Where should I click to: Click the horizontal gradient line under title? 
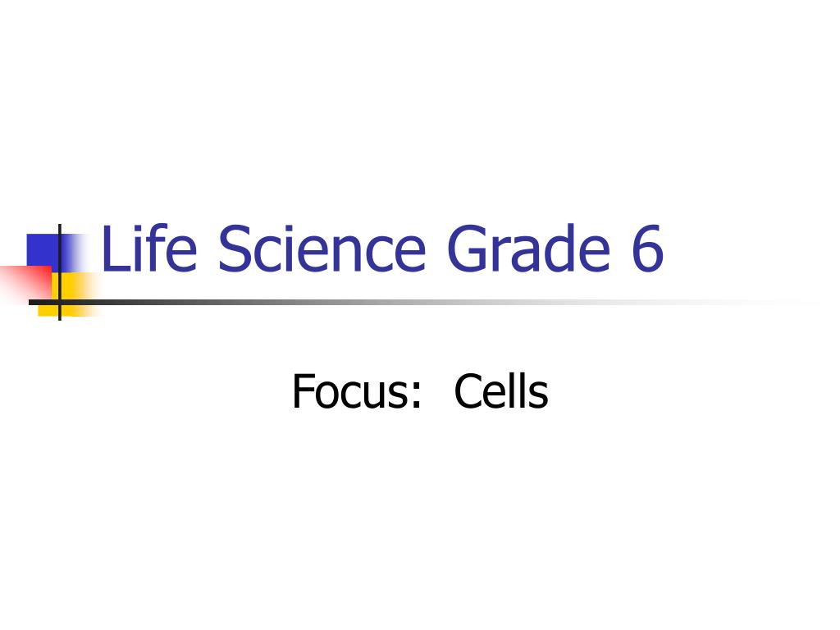click(423, 302)
